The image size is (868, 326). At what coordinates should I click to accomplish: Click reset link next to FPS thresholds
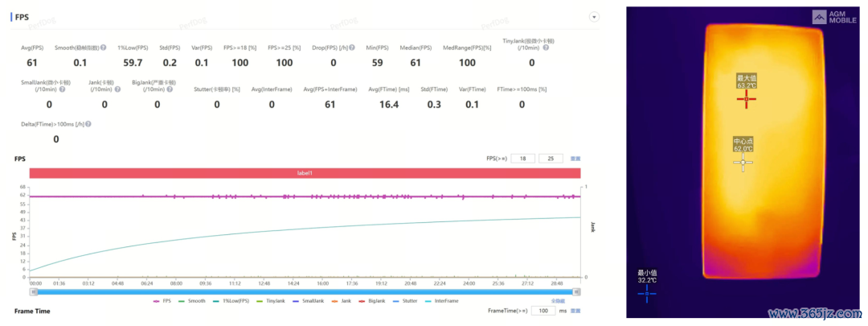(575, 159)
